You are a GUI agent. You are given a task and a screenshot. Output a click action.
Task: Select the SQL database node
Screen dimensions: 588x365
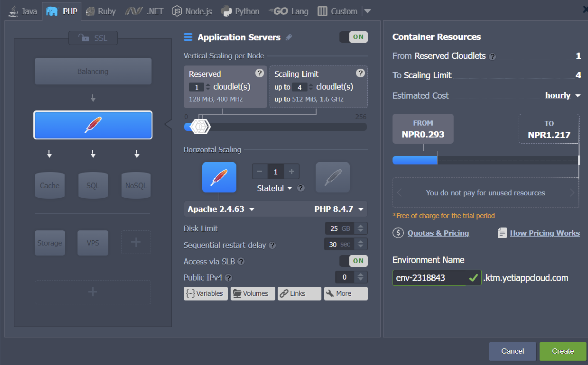pyautogui.click(x=93, y=185)
